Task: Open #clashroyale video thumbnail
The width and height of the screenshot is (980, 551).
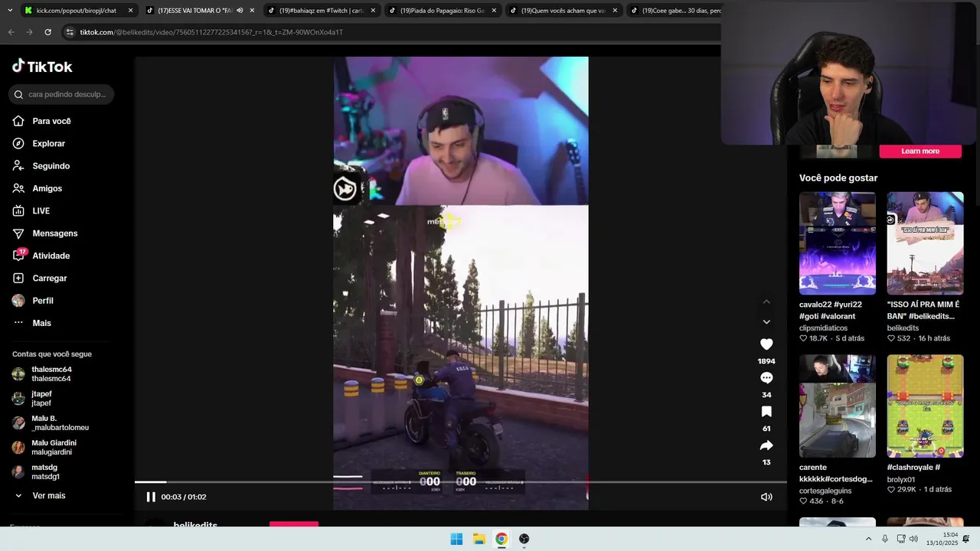Action: click(x=925, y=406)
